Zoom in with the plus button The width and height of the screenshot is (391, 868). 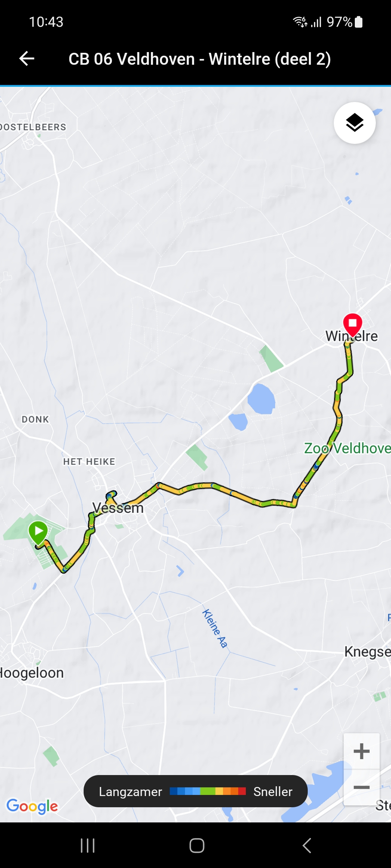coord(361,751)
